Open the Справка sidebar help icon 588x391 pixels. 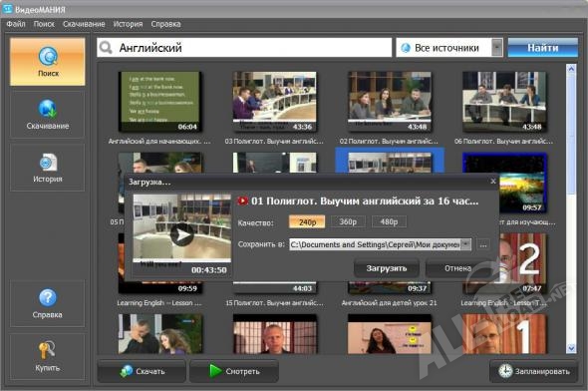(x=48, y=298)
